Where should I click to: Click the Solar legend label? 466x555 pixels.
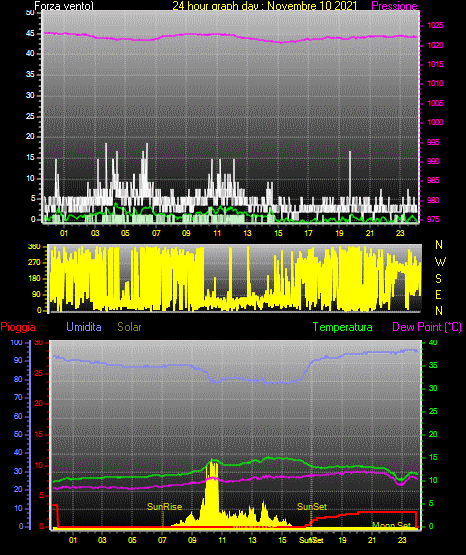129,326
